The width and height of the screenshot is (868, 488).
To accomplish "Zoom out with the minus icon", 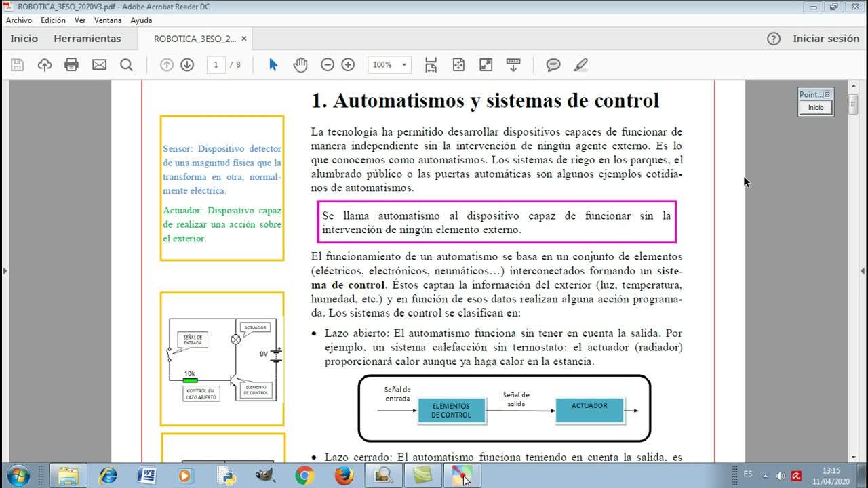I will tap(328, 65).
